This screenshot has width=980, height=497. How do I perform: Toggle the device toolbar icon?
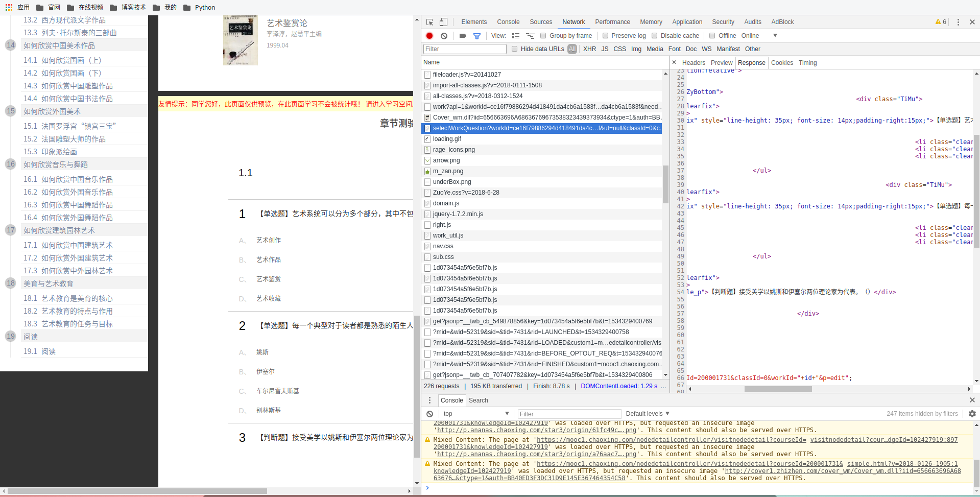pos(443,22)
